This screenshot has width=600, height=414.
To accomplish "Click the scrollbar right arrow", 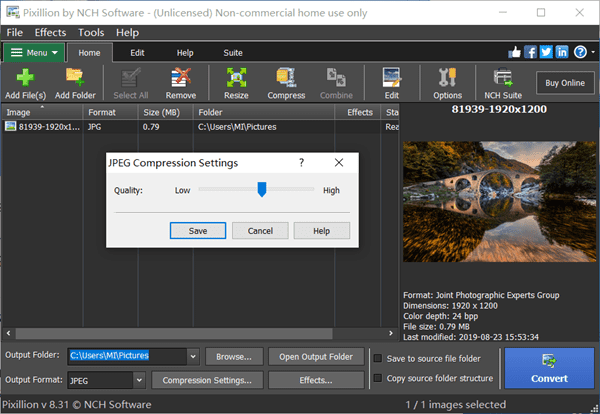I will (x=390, y=333).
